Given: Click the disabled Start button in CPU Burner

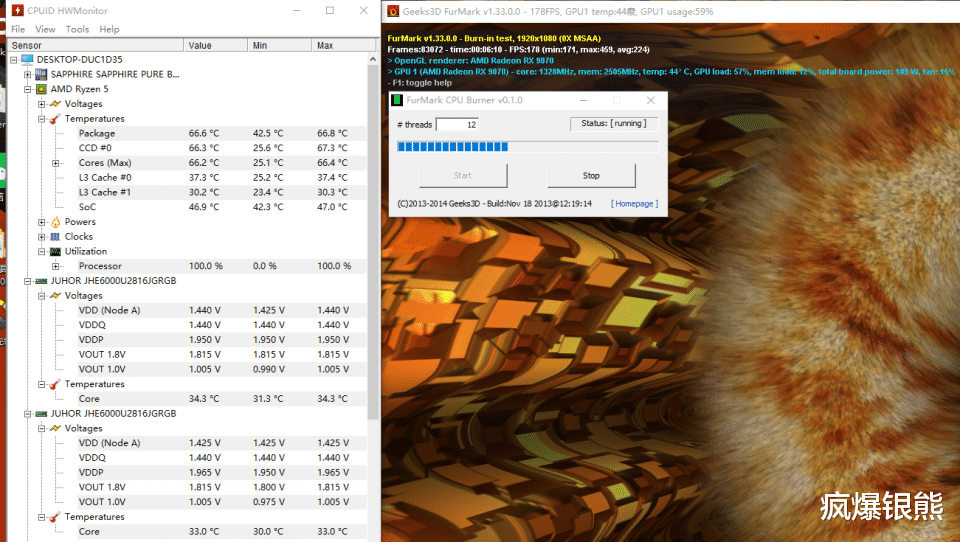Looking at the screenshot, I should coord(463,176).
